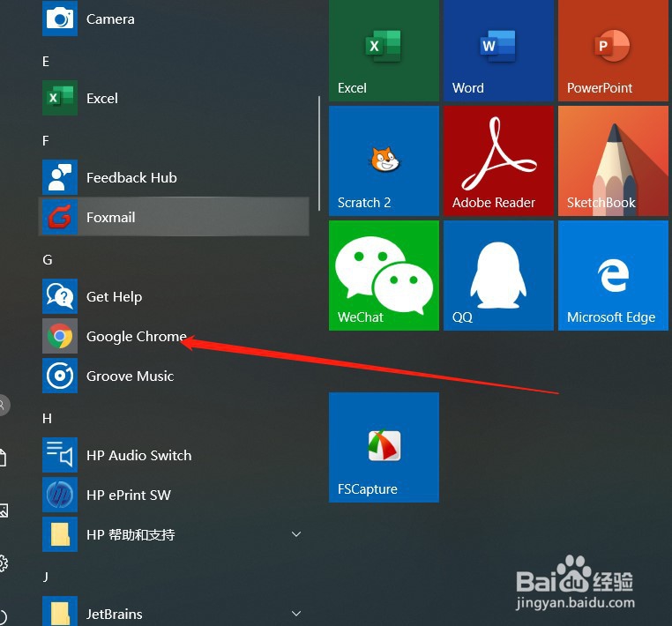Launch the Scratch 2 tile
This screenshot has height=626, width=672.
point(384,161)
